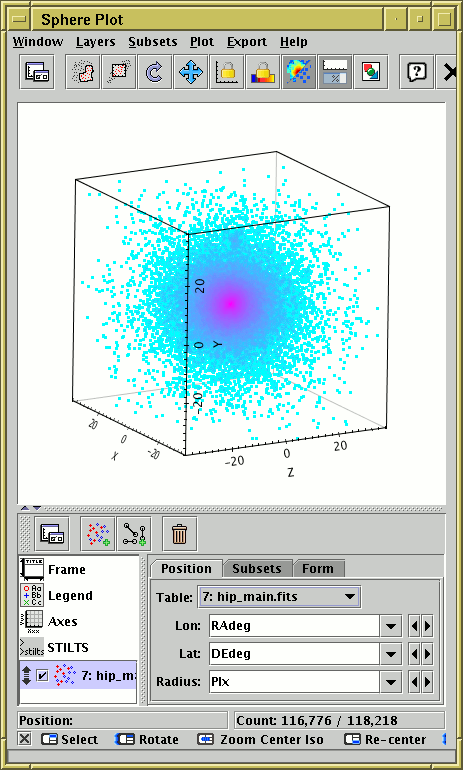Expand the Lon column dropdown arrow
The width and height of the screenshot is (463, 770).
[391, 626]
